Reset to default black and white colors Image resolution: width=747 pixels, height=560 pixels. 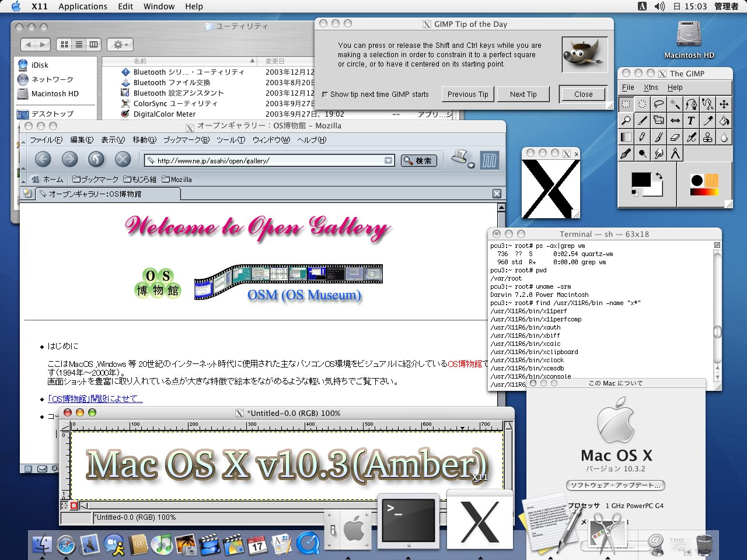point(635,192)
